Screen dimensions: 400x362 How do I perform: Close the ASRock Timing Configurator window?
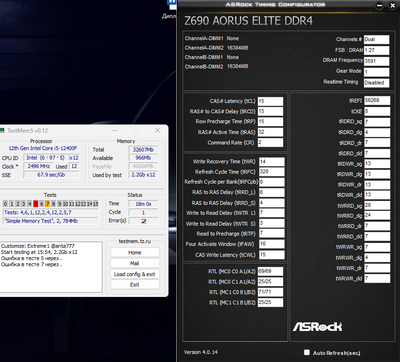tap(392, 5)
